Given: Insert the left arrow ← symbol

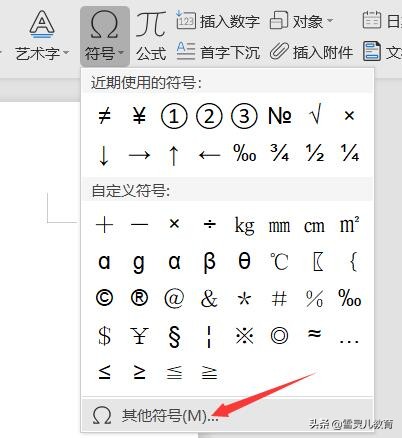Looking at the screenshot, I should point(209,155).
